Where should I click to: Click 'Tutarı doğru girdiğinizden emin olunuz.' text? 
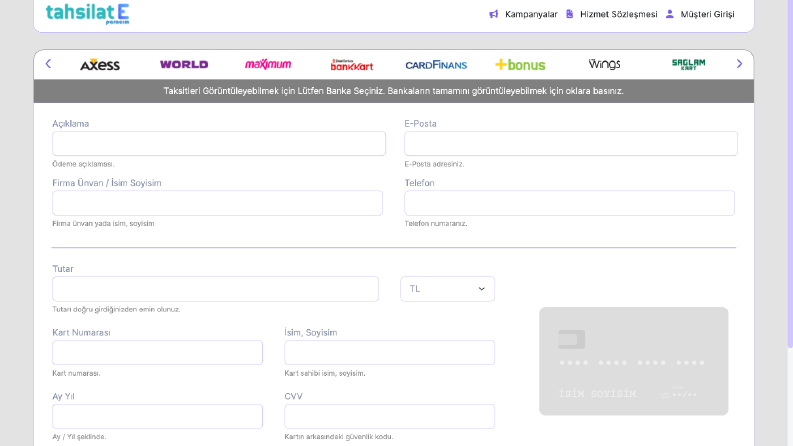point(116,309)
